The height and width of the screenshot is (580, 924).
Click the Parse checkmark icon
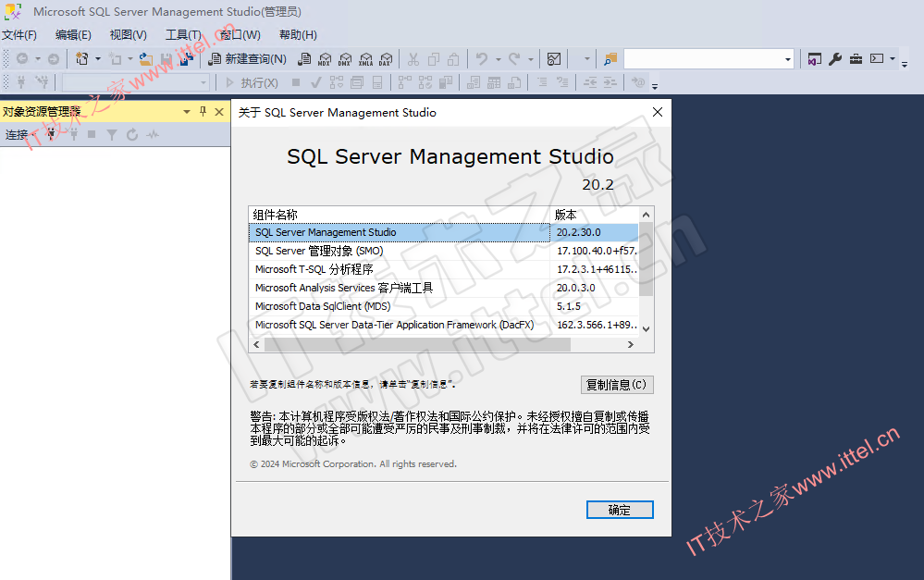click(315, 82)
